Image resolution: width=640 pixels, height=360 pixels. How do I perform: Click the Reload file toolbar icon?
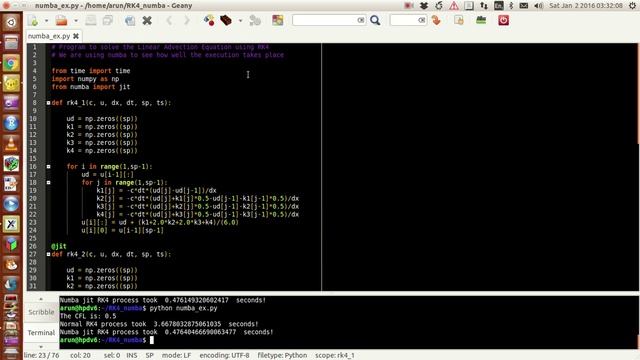(x=130, y=20)
